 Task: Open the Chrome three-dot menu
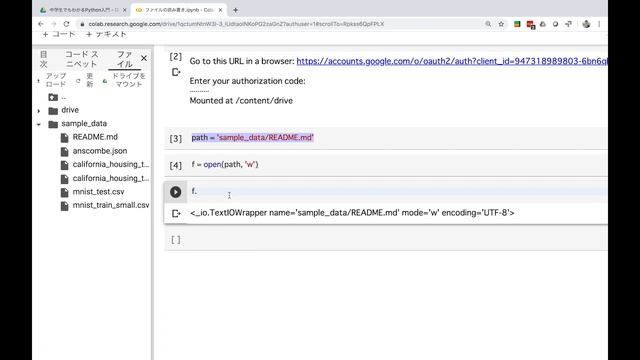599,24
